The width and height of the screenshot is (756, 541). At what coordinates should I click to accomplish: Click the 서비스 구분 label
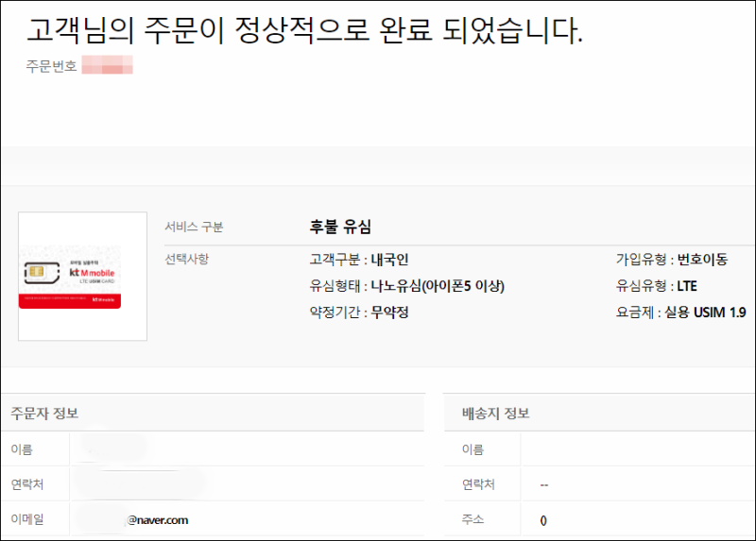point(195,227)
